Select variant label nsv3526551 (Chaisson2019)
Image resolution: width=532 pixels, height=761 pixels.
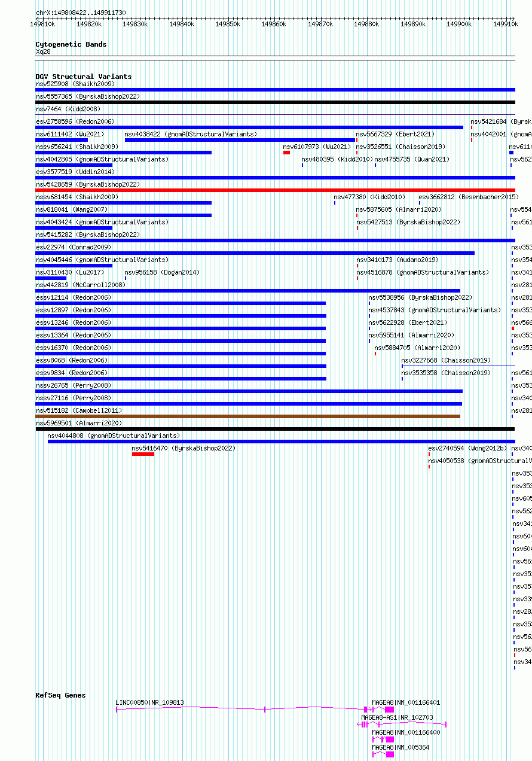(400, 147)
